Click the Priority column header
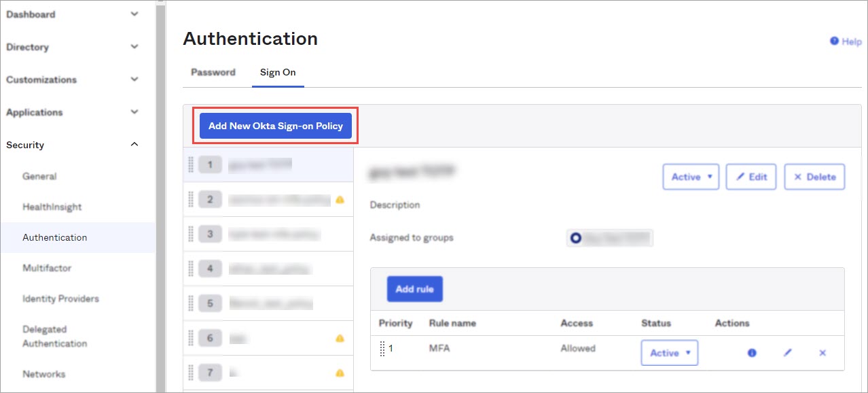 396,323
